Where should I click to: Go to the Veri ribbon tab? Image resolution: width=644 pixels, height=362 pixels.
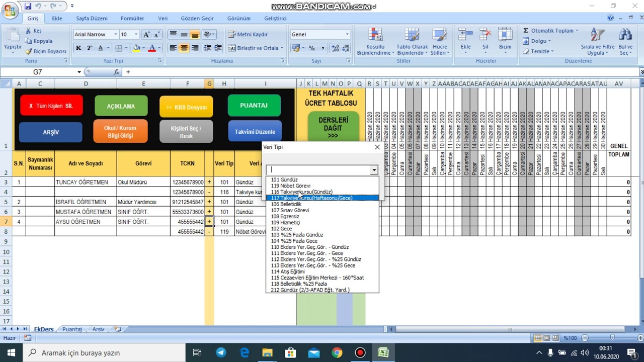point(163,18)
